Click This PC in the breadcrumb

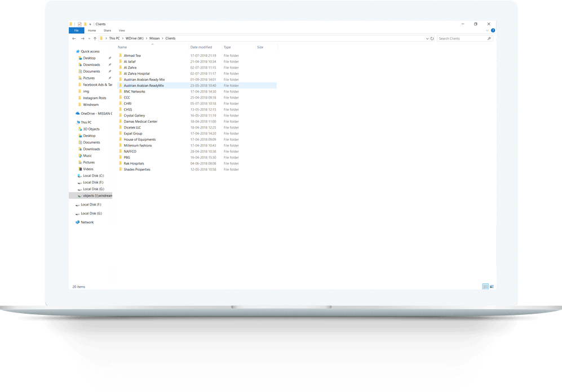[114, 38]
